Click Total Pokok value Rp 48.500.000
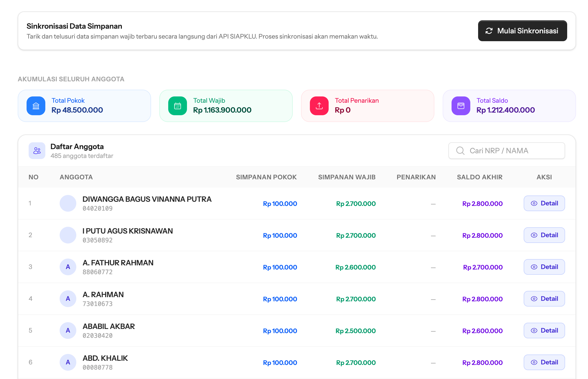Viewport: 588px width, 379px height. point(77,110)
